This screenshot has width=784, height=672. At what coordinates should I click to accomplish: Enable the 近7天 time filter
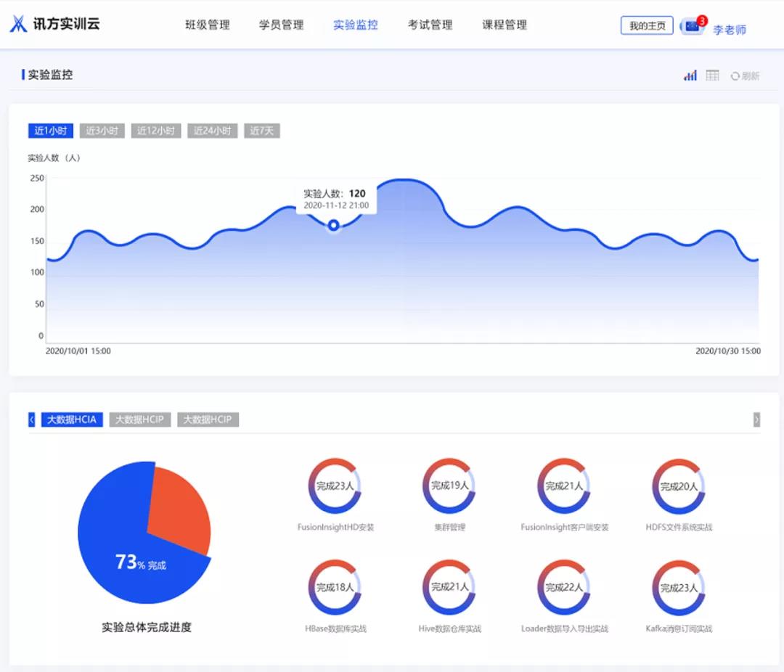coord(261,131)
